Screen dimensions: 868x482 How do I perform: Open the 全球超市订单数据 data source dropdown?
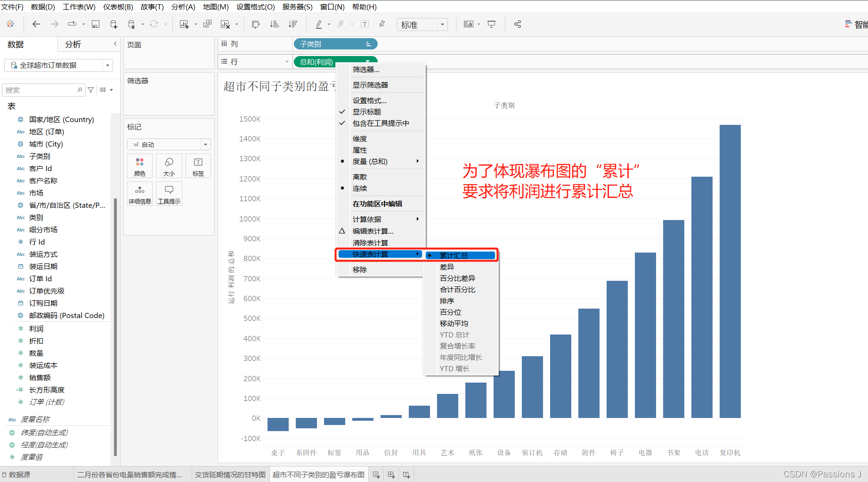point(107,65)
